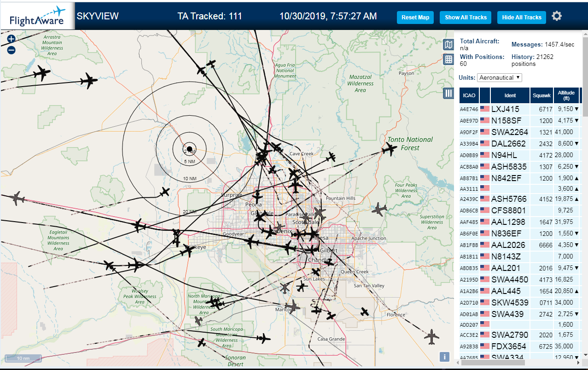
Task: Click Hide All Tracks
Action: (x=522, y=18)
